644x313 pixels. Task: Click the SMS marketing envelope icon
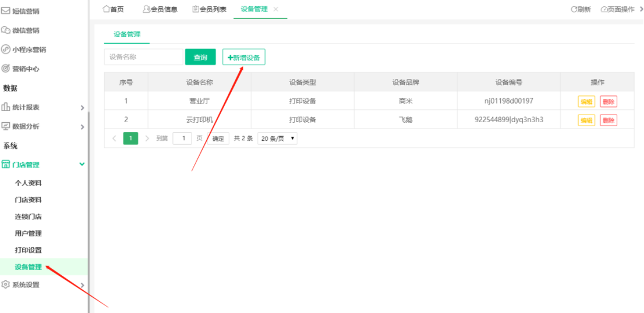tap(6, 11)
